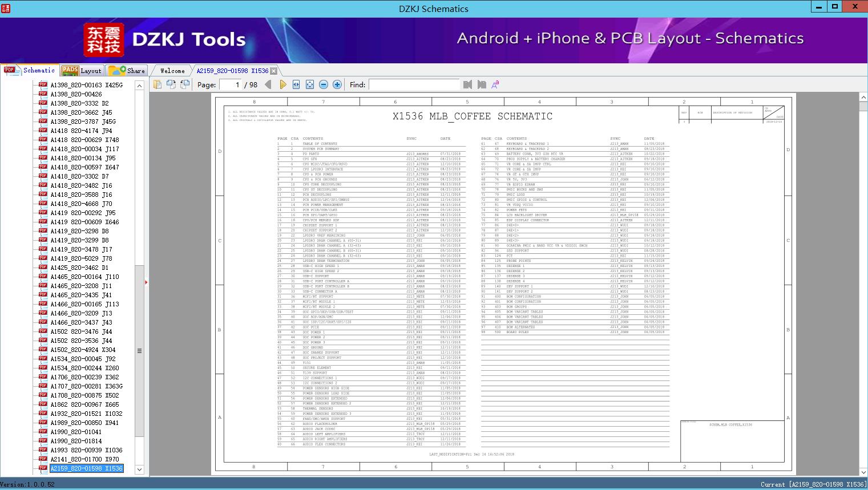Viewport: 868px width, 490px height.
Task: Open A1398_820-00426 schematic
Action: [76, 94]
